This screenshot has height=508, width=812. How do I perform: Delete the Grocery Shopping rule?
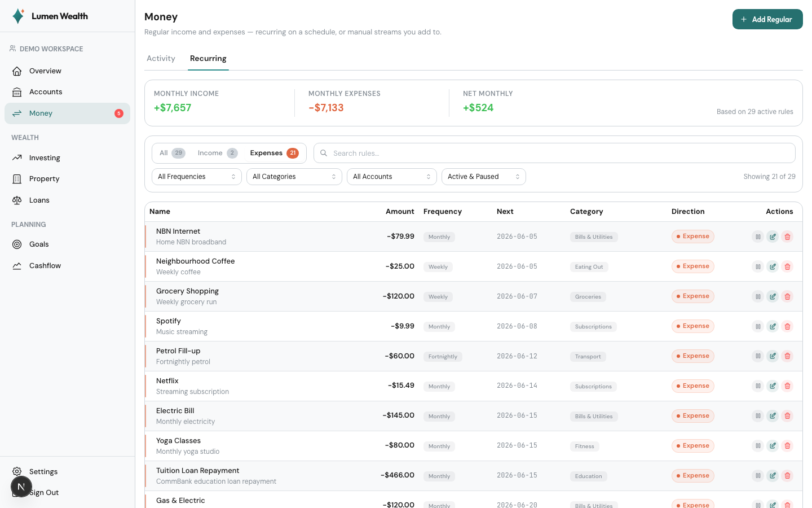pyautogui.click(x=787, y=296)
